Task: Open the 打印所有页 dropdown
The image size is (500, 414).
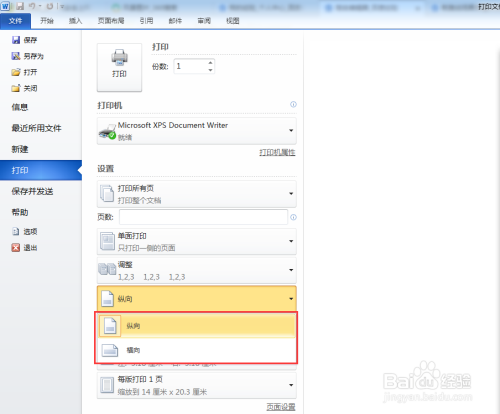Action: 197,194
